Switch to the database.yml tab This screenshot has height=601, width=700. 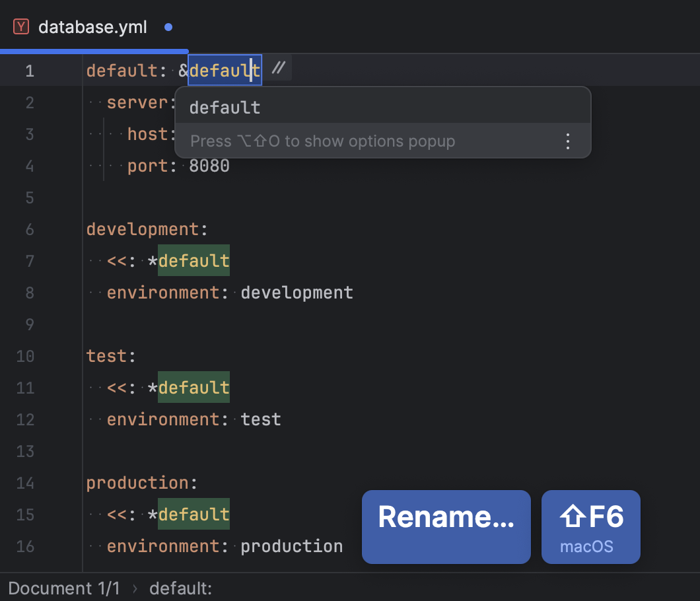(92, 26)
